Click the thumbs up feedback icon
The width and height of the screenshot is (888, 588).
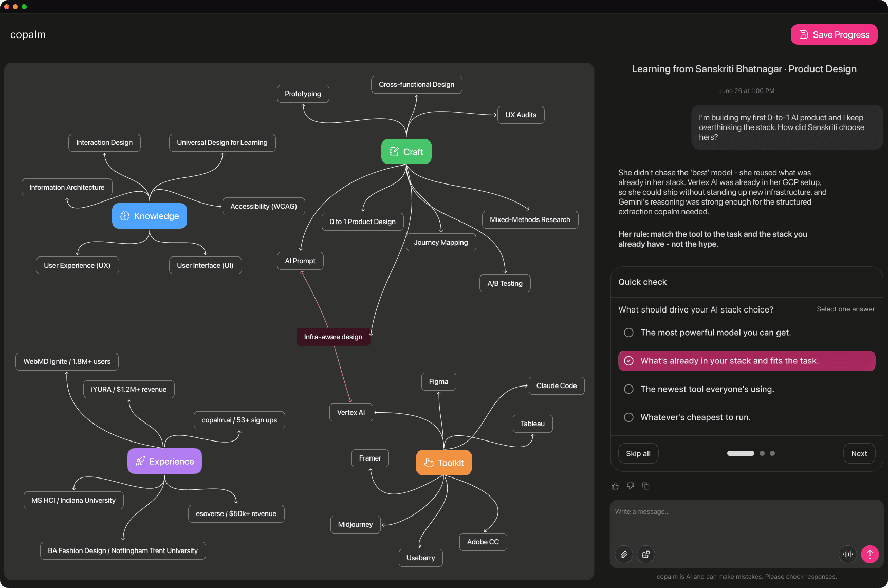point(615,486)
